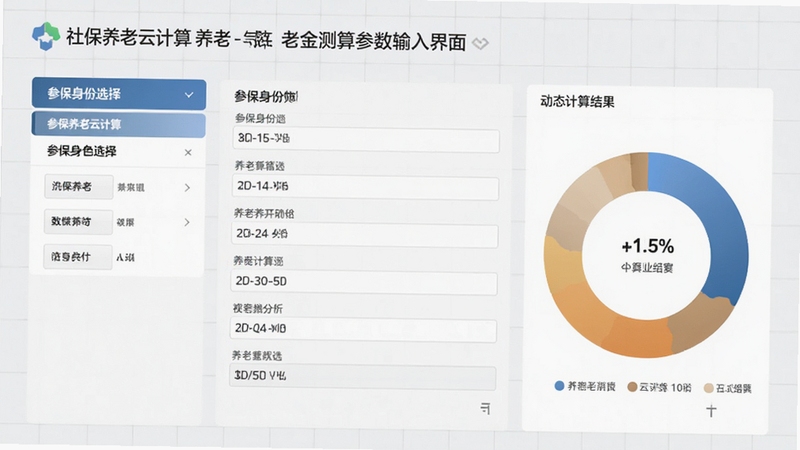Expand the second sidebar row chevron
Screen dimensions: 800x450
click(187, 222)
